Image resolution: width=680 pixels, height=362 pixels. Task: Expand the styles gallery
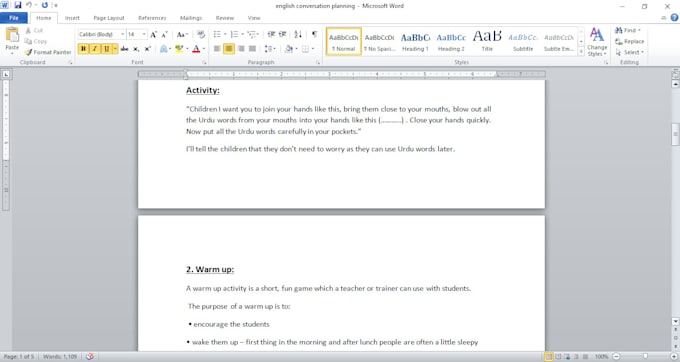[x=581, y=51]
